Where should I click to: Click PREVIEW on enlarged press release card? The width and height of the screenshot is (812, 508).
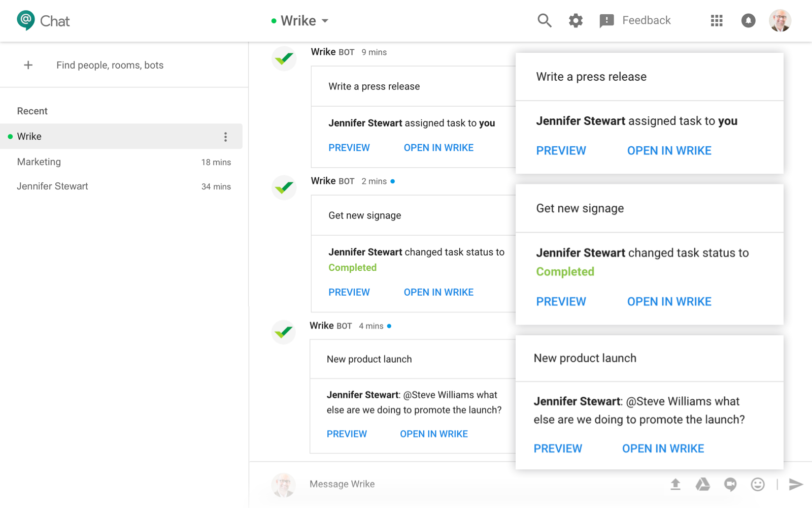click(561, 151)
